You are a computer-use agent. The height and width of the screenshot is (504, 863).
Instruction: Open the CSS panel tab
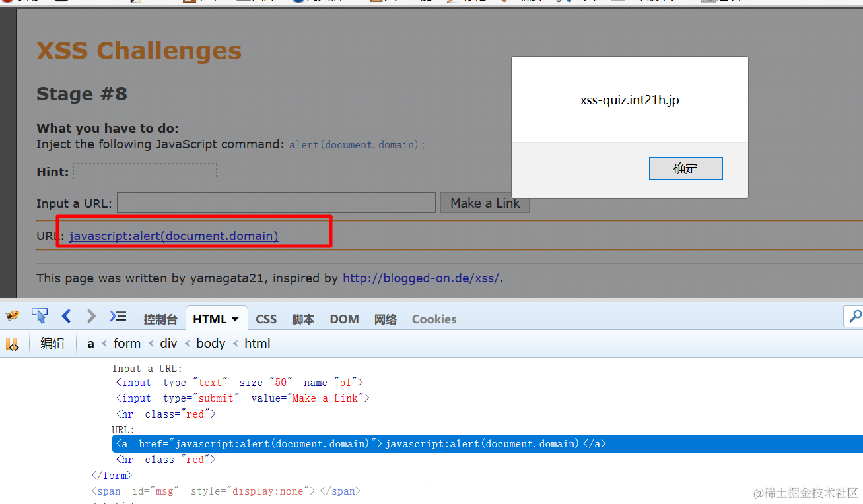[265, 319]
